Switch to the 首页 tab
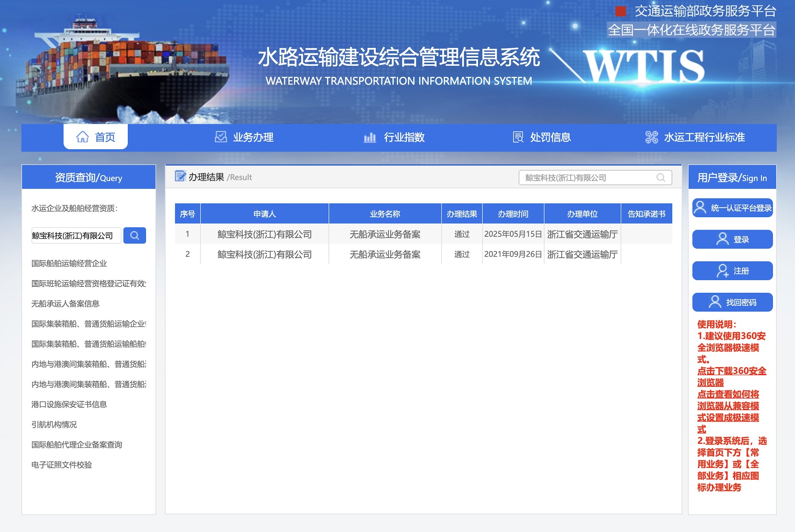The image size is (795, 532). click(95, 137)
